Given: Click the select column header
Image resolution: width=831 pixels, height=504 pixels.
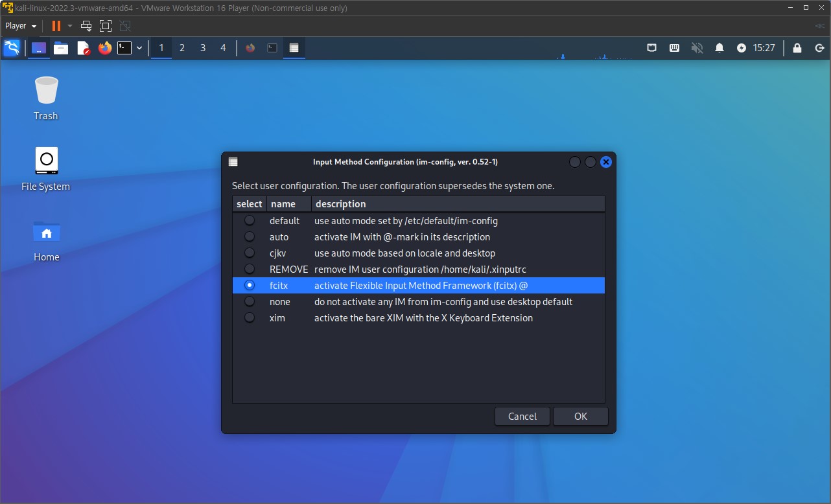Looking at the screenshot, I should click(x=250, y=204).
